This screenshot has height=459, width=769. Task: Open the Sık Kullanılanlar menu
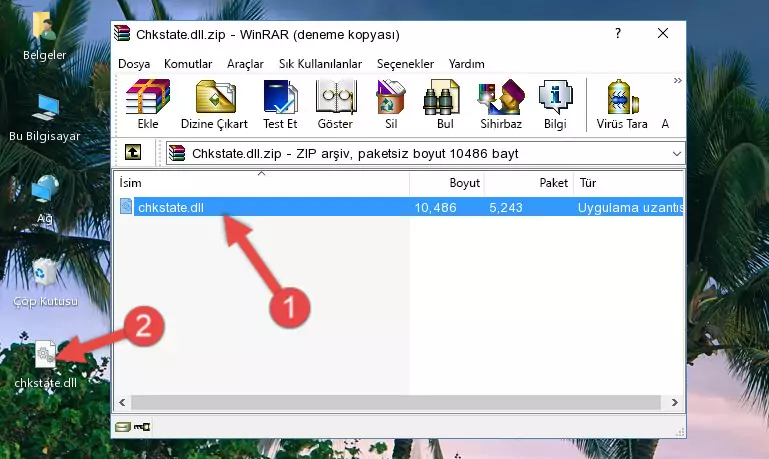tap(320, 64)
